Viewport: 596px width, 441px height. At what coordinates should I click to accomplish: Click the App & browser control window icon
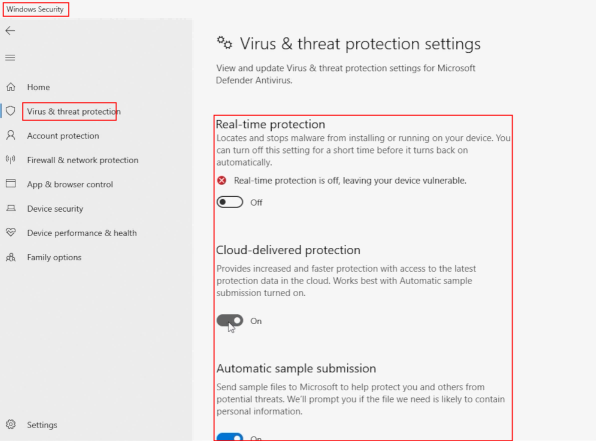(11, 184)
